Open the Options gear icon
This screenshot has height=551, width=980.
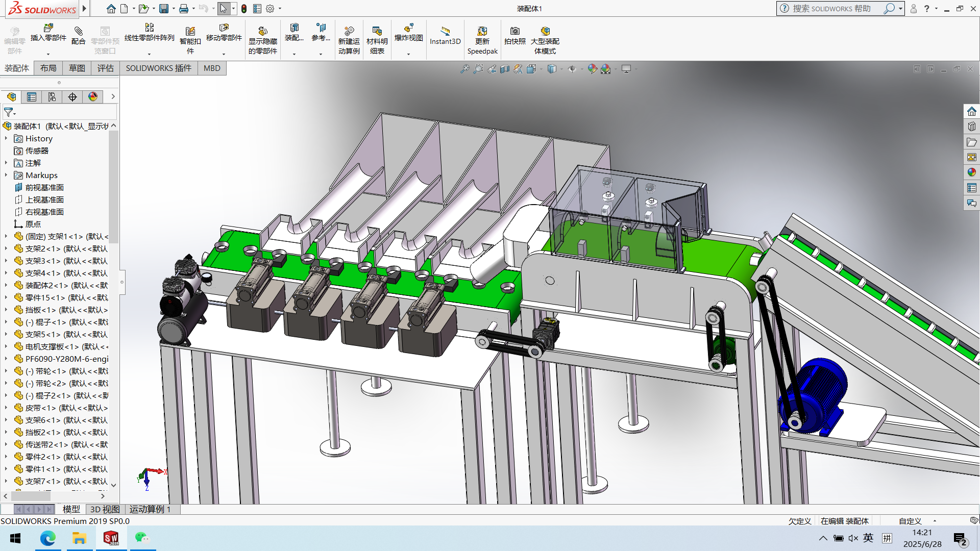click(x=270, y=9)
